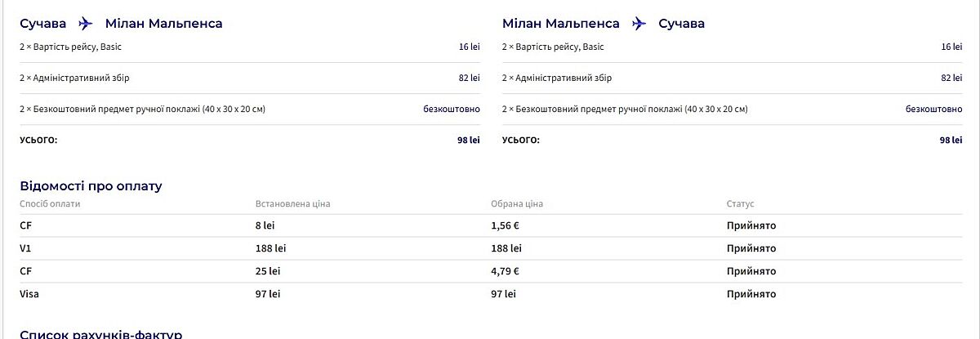The width and height of the screenshot is (980, 339).
Task: Click the Встановлена ціна column header
Action: click(292, 203)
